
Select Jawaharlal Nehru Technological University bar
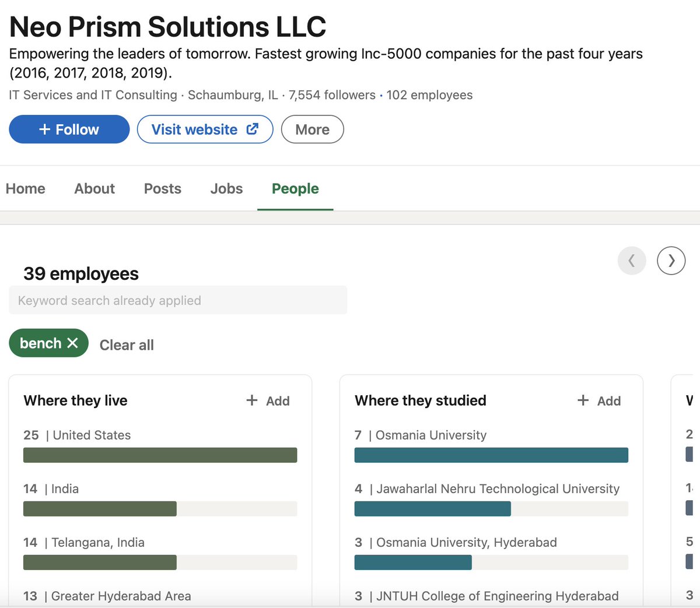pyautogui.click(x=491, y=509)
